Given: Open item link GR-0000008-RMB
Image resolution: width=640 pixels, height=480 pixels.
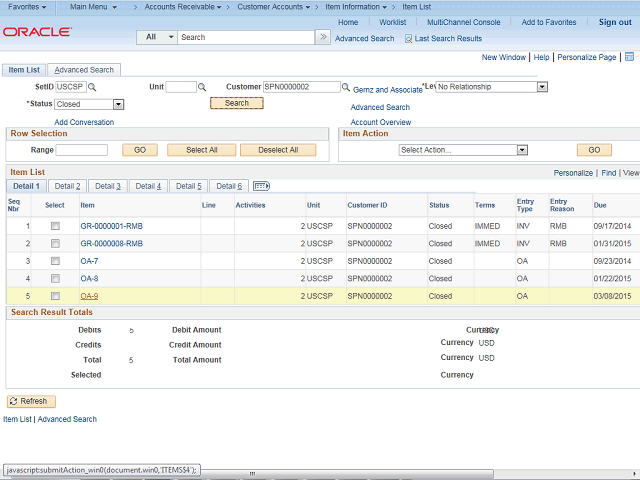Looking at the screenshot, I should click(x=111, y=243).
